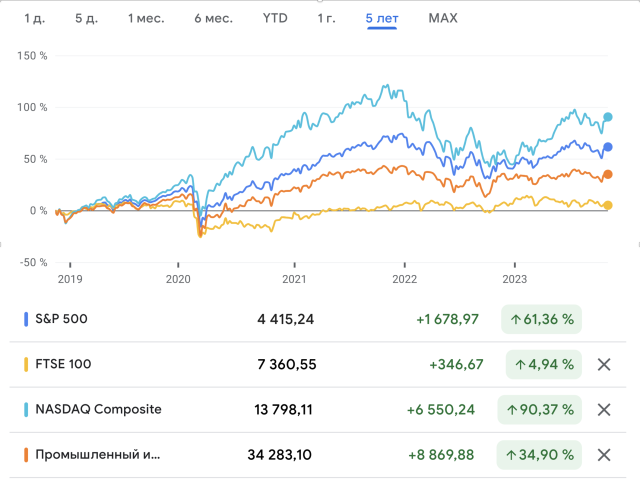Image resolution: width=640 pixels, height=486 pixels.
Task: Click the cyan NASDAQ endpoint dot on chart
Action: [608, 117]
